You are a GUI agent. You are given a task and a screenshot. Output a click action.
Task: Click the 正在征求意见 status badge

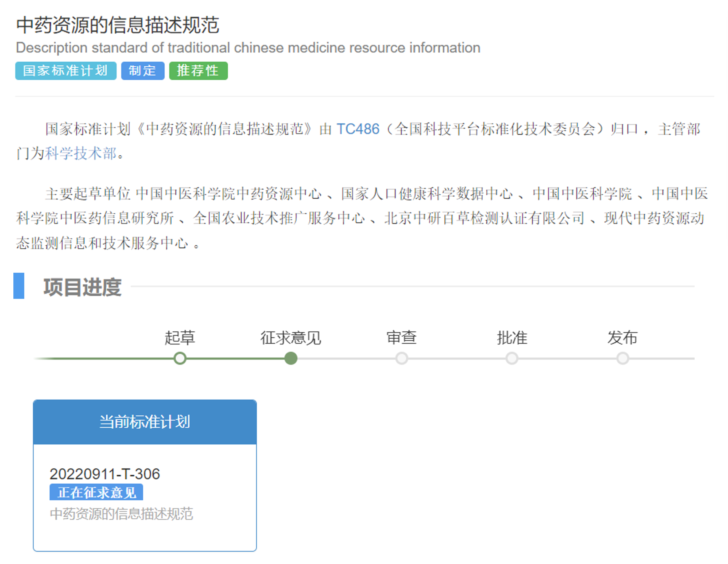[96, 492]
